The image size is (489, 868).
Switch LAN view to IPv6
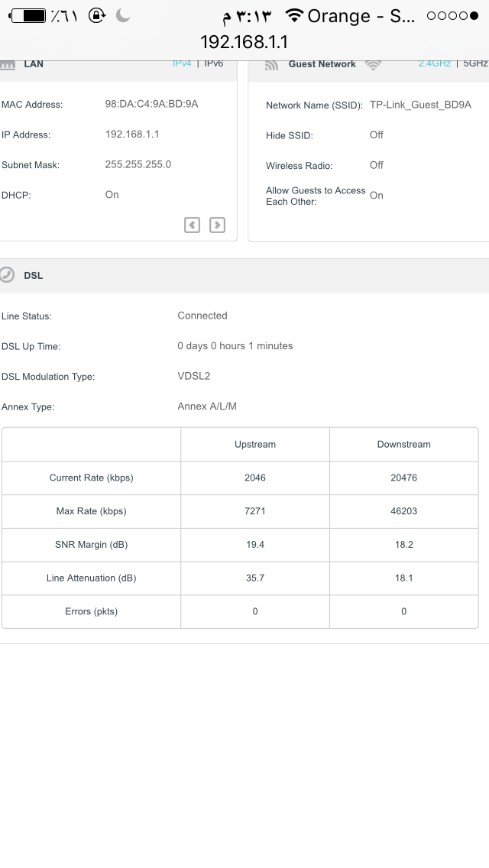pyautogui.click(x=214, y=63)
